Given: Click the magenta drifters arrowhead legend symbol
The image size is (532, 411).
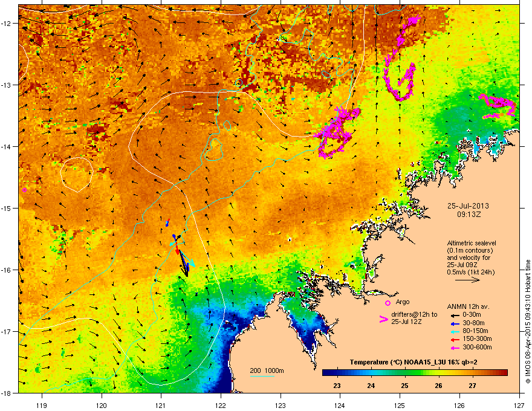Looking at the screenshot, I should click(x=383, y=319).
